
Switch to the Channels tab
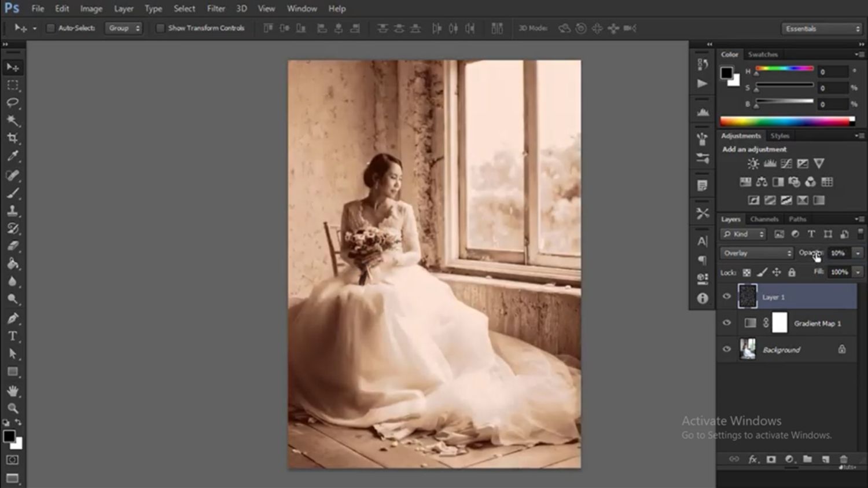tap(764, 219)
